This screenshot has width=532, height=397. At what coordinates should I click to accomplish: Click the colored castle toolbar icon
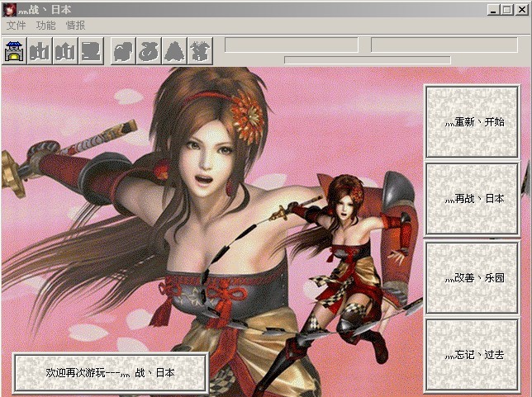15,51
